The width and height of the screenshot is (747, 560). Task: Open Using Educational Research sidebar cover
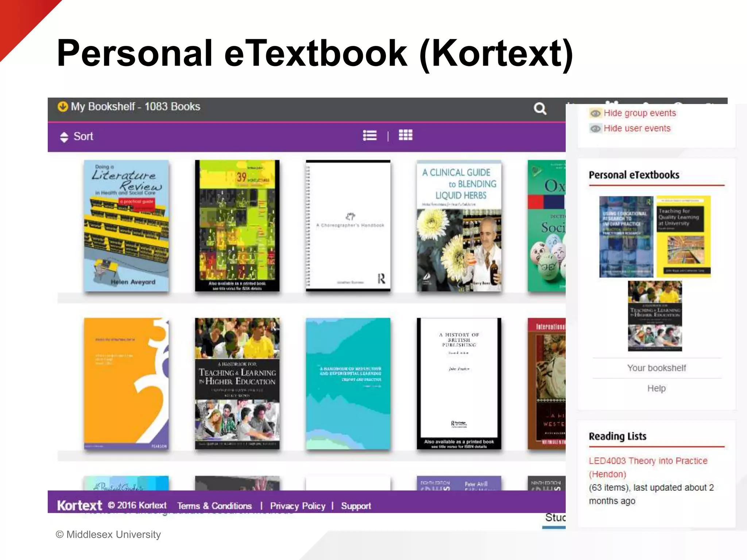(x=626, y=237)
